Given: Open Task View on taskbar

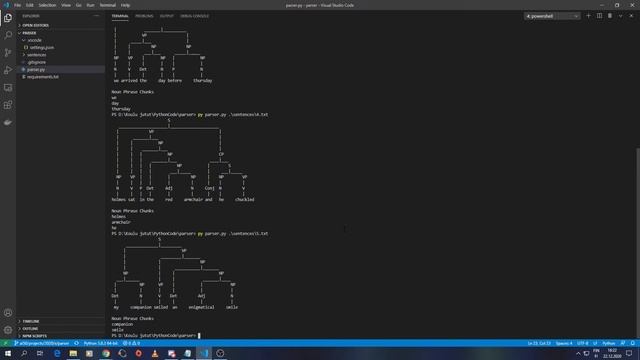Looking at the screenshot, I should (40, 353).
